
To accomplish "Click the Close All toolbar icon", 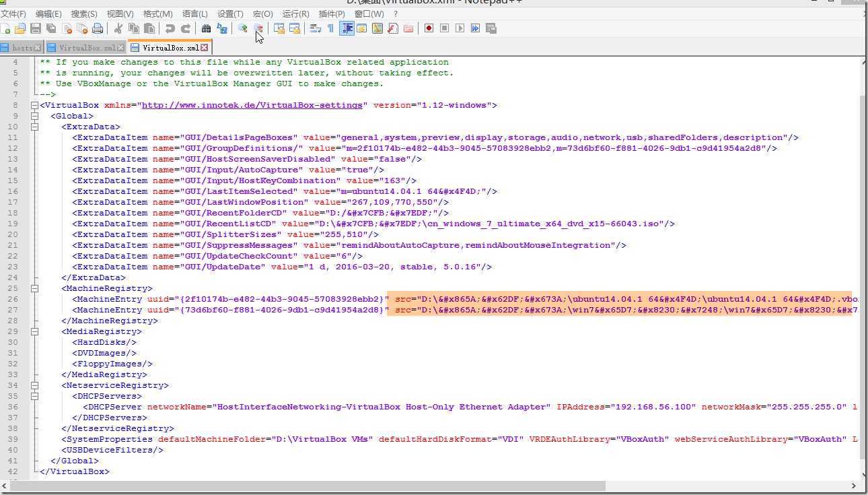I will tap(83, 28).
